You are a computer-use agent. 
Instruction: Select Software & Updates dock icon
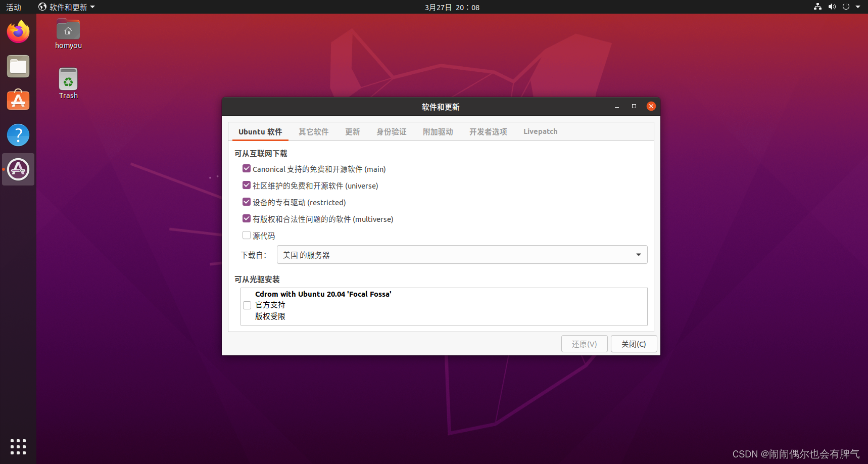click(x=18, y=169)
